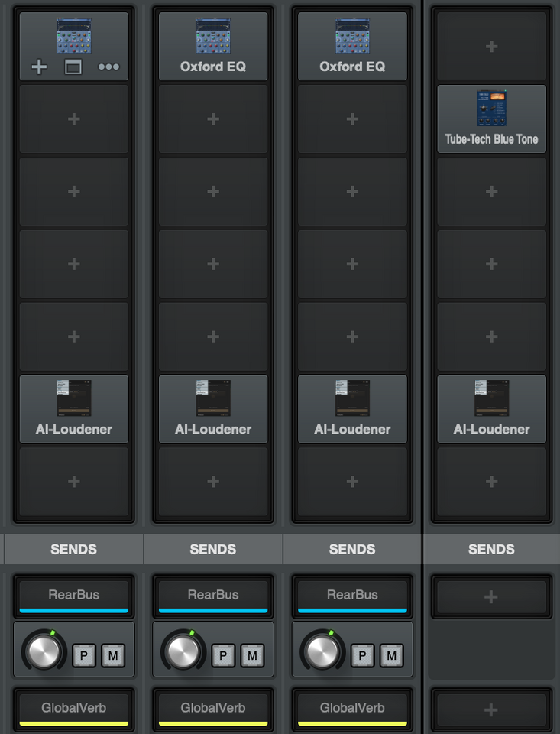
Task: Open the plugin window icon on first strip's top insert
Action: (73, 67)
